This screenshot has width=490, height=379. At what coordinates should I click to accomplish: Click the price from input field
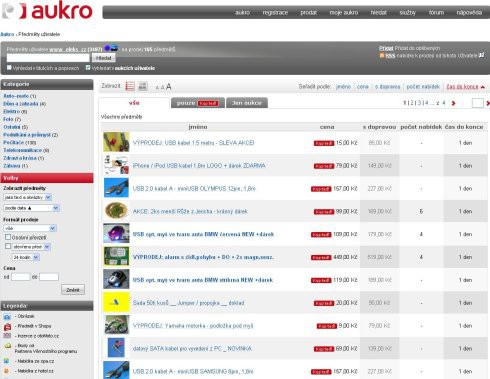click(x=21, y=277)
